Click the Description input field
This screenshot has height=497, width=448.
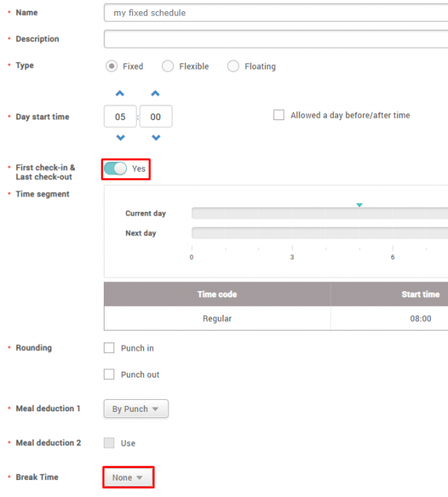pos(276,39)
